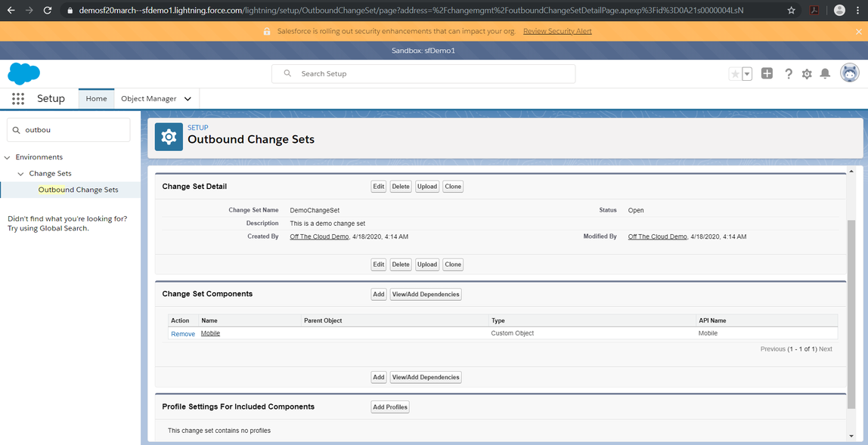Open the App Launcher dots grid
Image resolution: width=868 pixels, height=445 pixels.
[x=18, y=98]
